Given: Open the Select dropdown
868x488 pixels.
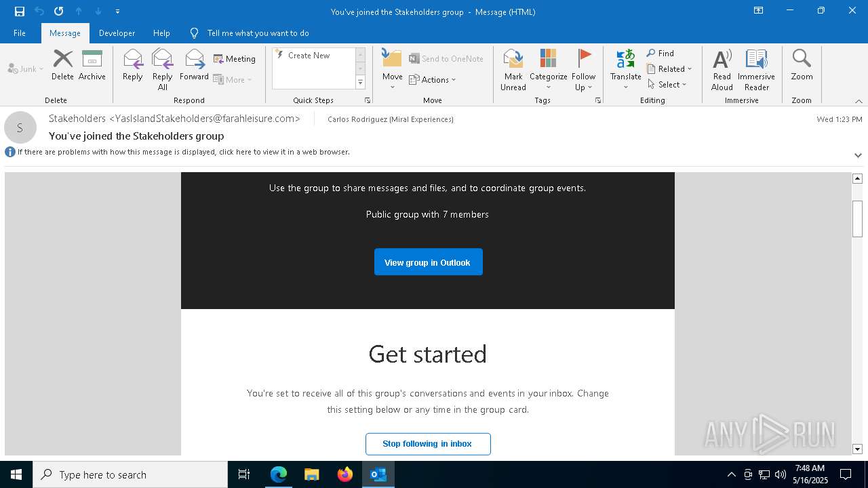Looking at the screenshot, I should click(x=667, y=85).
